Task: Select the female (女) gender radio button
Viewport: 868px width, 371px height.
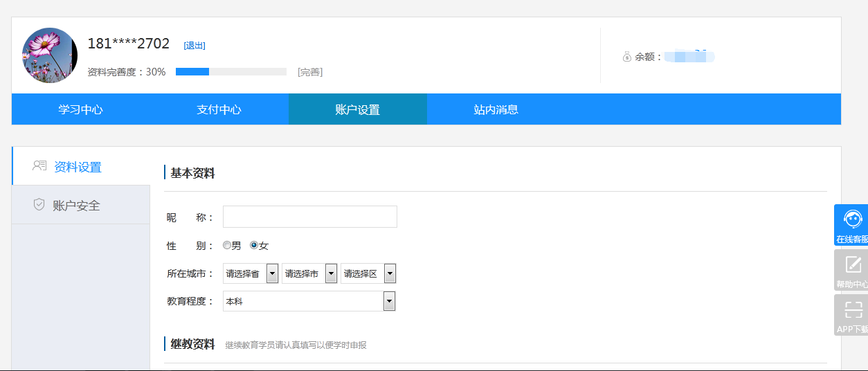Action: click(254, 245)
